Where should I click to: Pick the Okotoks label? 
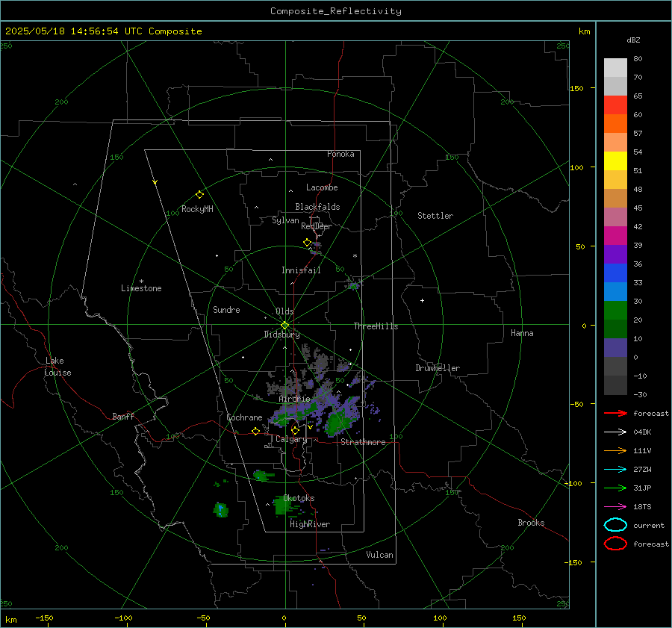[299, 498]
